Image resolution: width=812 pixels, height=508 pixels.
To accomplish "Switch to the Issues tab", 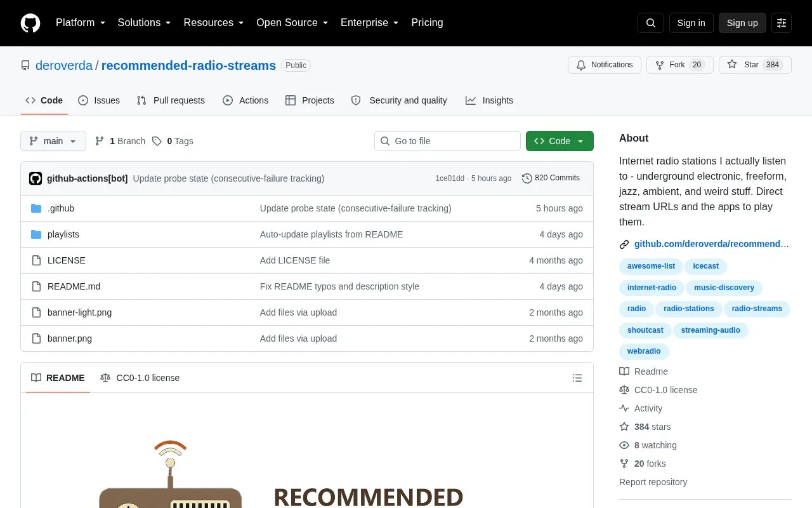I will coord(99,100).
